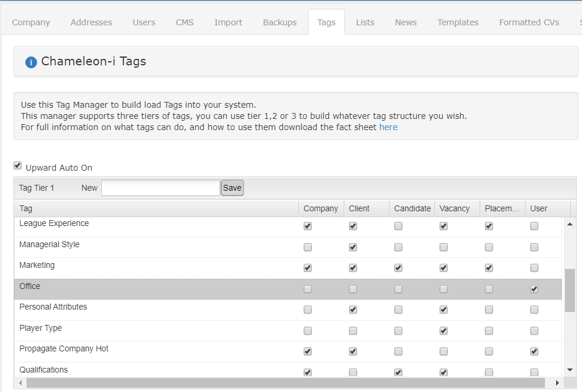Uncheck Vacancy for Personal Attributes
This screenshot has height=392, width=582.
click(x=444, y=310)
